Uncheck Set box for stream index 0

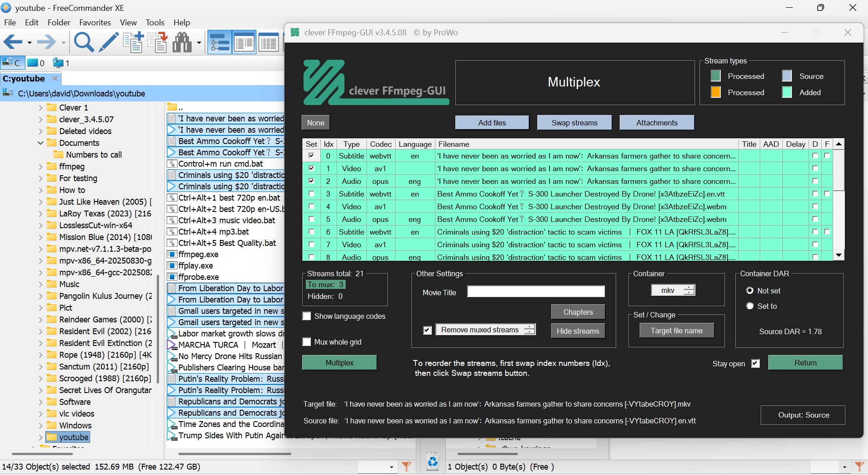(x=311, y=156)
